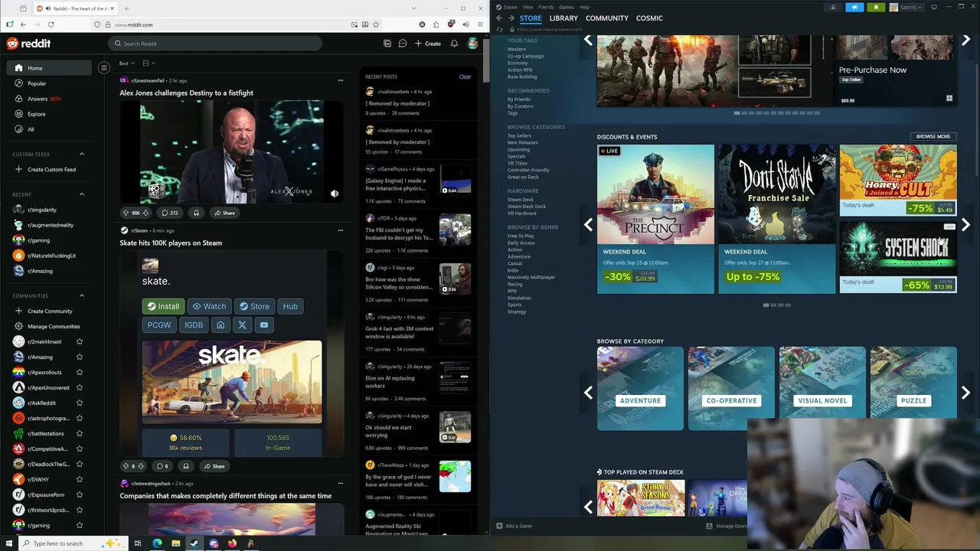This screenshot has width=980, height=551.
Task: Open Steam announcements megaphone button
Action: point(854,7)
